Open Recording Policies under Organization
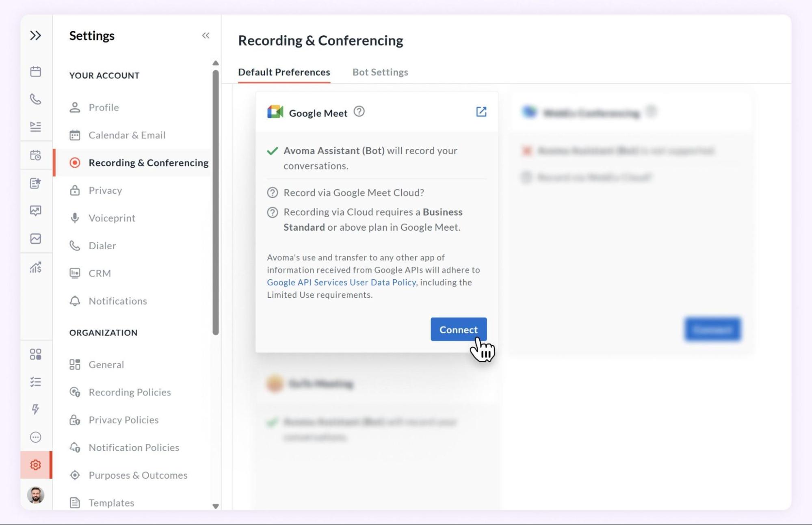Image resolution: width=812 pixels, height=525 pixels. (x=130, y=392)
